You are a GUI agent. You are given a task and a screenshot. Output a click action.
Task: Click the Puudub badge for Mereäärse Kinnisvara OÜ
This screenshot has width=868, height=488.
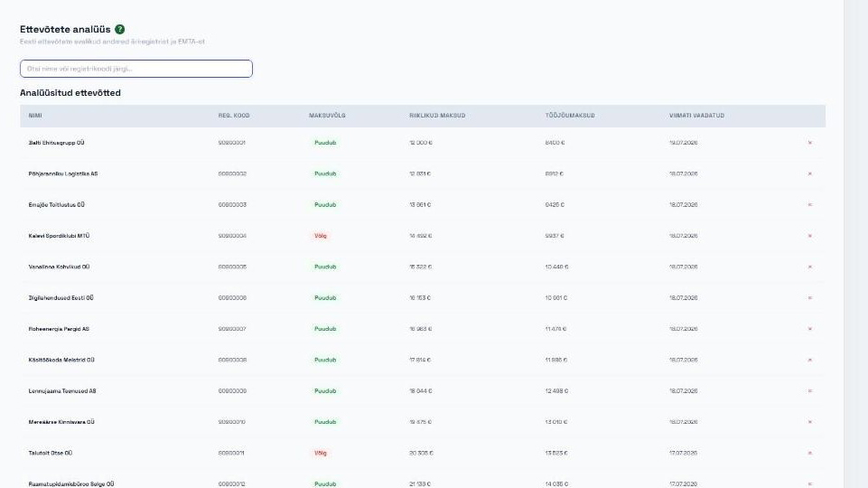pos(325,422)
